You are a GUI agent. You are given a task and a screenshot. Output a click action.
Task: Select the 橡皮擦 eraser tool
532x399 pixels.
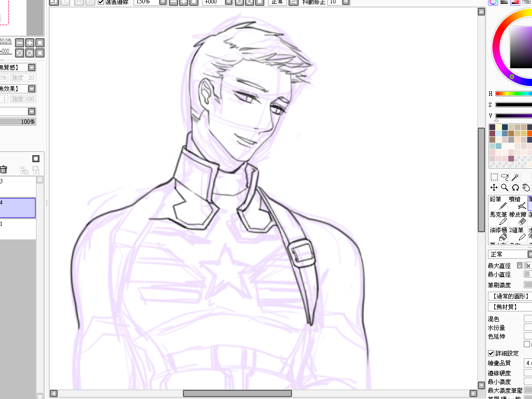click(x=517, y=218)
